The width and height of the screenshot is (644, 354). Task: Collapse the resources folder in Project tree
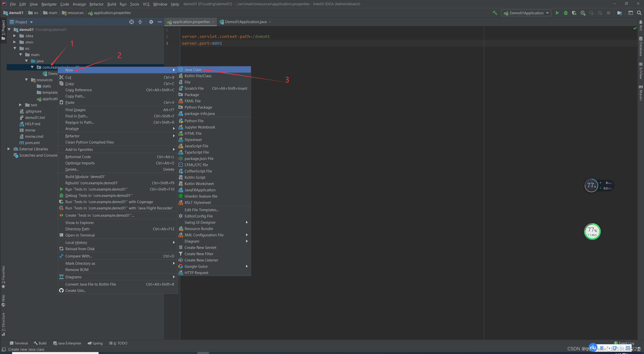tap(26, 80)
